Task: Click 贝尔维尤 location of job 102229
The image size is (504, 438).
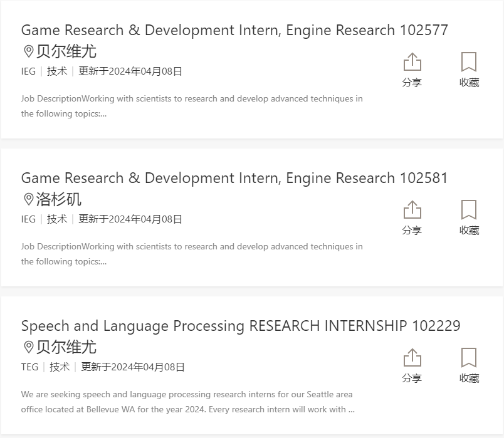Action: tap(66, 347)
